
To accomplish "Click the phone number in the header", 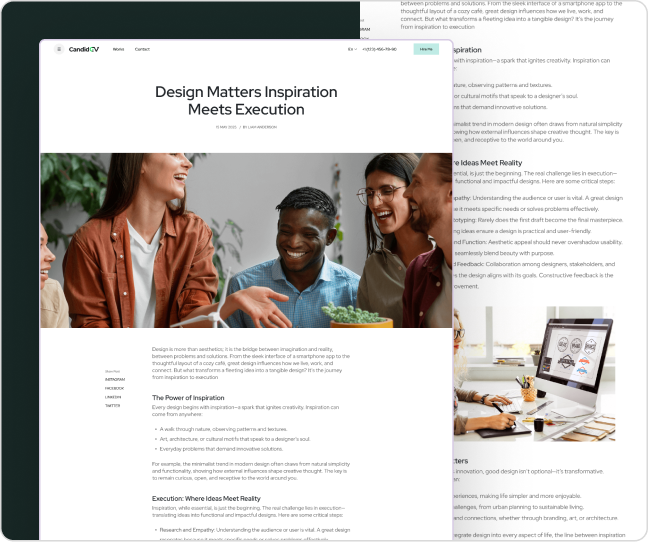I will tap(379, 49).
